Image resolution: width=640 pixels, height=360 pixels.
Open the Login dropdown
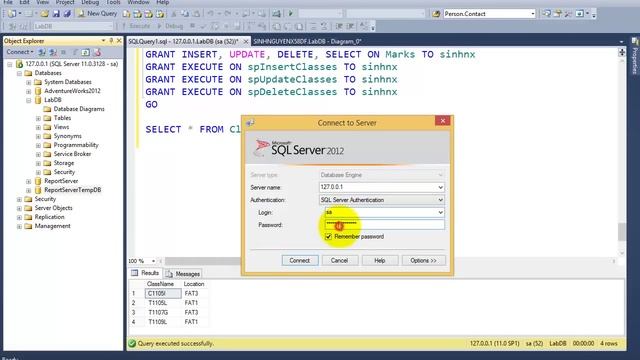point(440,213)
